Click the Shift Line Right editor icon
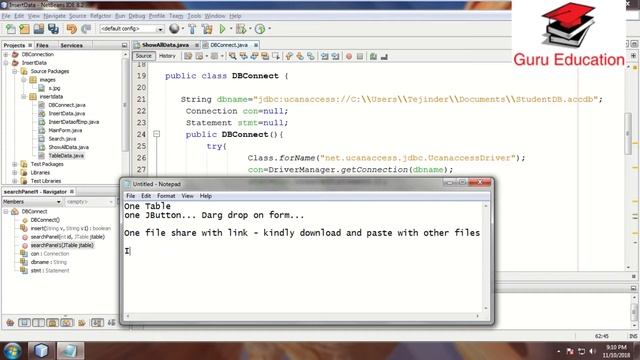 [x=335, y=56]
